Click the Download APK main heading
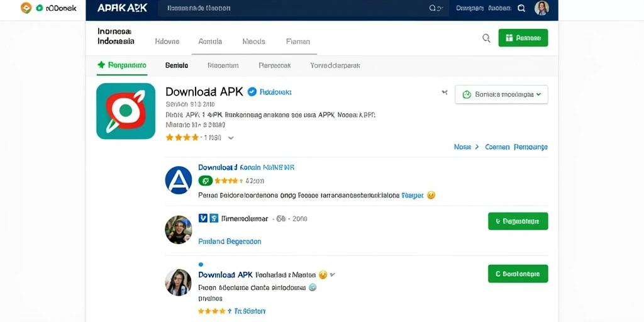 pos(204,92)
